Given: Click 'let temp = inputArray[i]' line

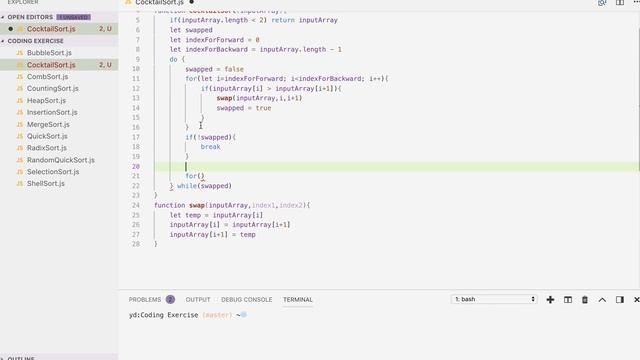Looking at the screenshot, I should [x=216, y=215].
